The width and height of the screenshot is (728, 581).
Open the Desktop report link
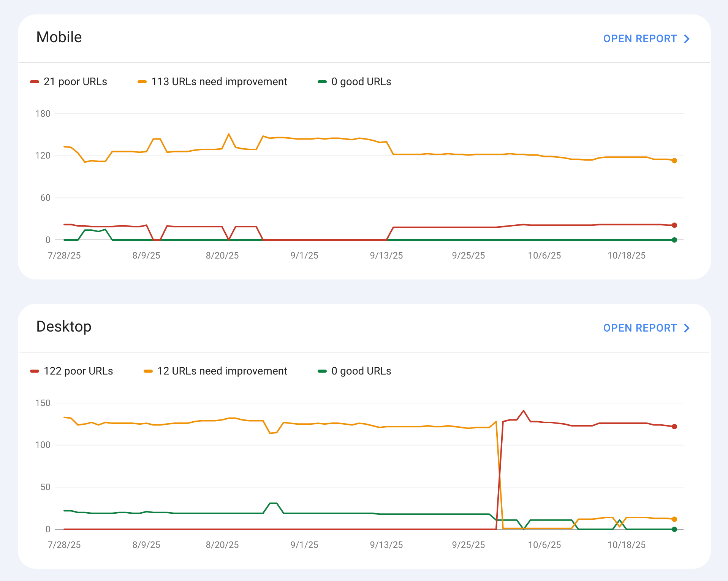640,328
